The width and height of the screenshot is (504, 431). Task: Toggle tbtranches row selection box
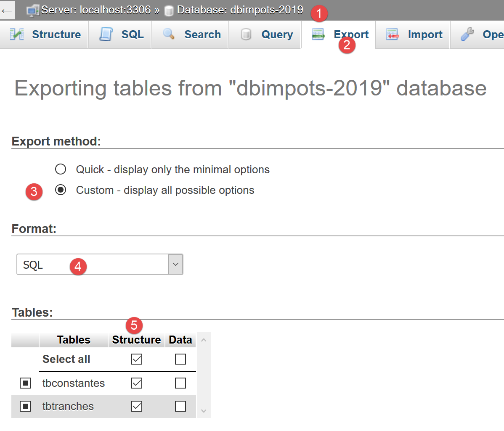point(25,406)
